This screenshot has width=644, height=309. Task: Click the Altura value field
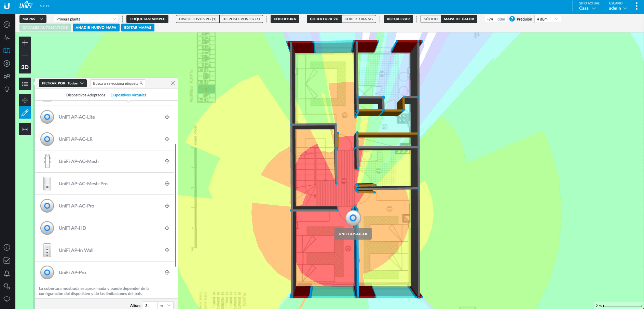tap(150, 306)
